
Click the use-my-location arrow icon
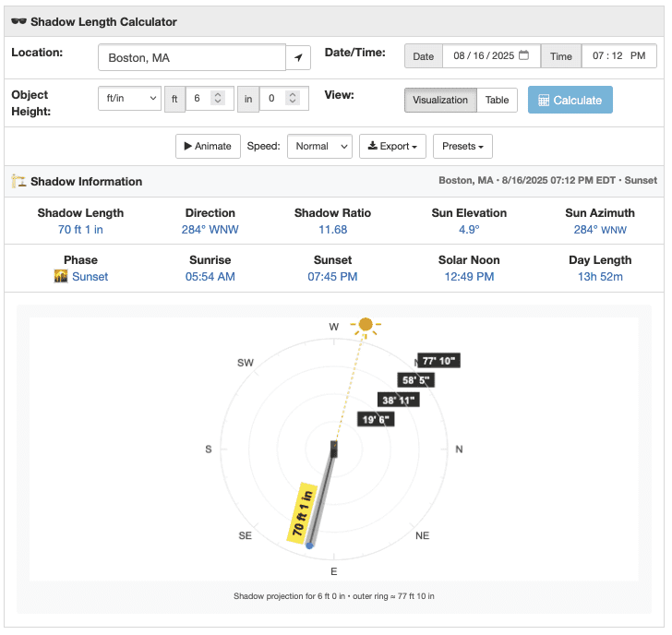(298, 57)
